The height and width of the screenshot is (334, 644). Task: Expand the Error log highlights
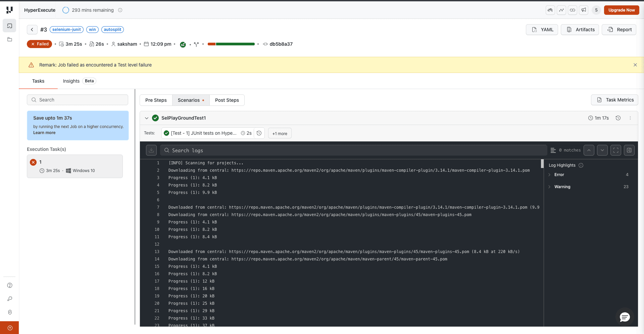[549, 175]
